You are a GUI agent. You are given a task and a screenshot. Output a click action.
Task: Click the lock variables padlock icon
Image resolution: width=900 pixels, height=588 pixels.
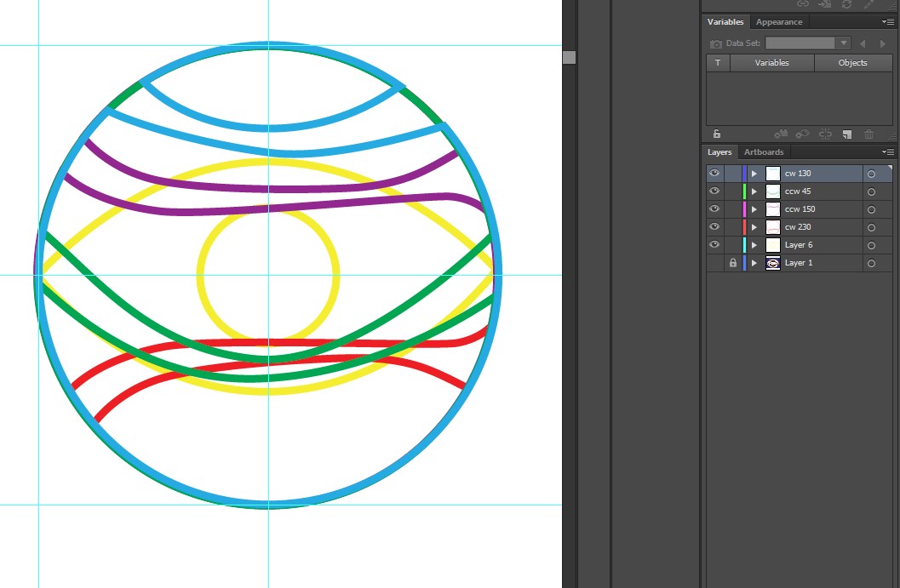click(x=718, y=134)
